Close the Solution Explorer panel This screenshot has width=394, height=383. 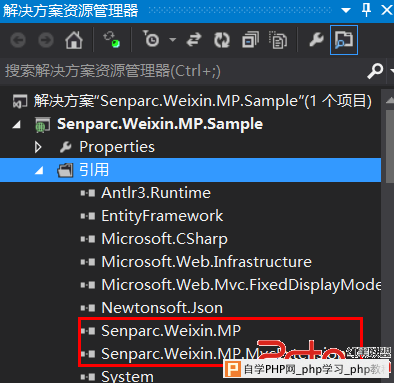coord(387,10)
